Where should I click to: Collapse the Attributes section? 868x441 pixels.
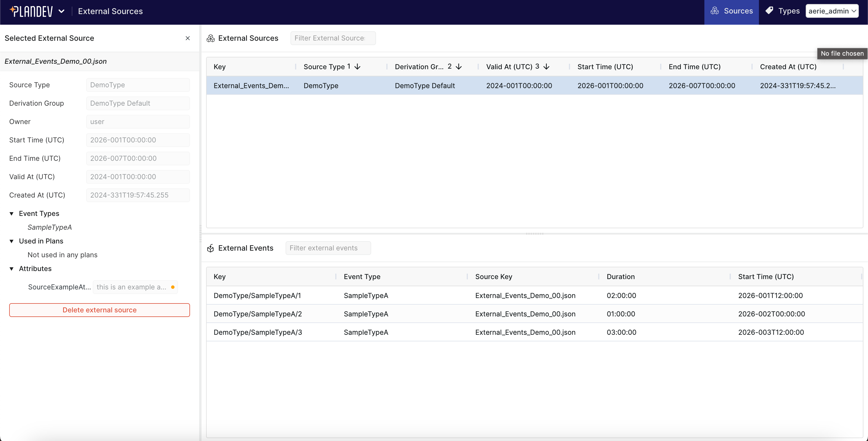pyautogui.click(x=12, y=268)
